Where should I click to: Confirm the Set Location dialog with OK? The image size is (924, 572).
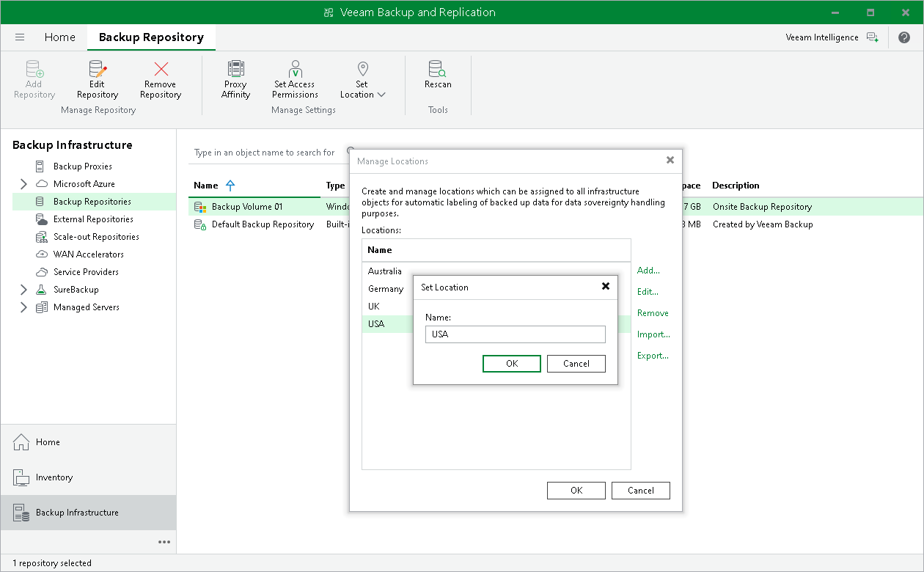point(511,363)
